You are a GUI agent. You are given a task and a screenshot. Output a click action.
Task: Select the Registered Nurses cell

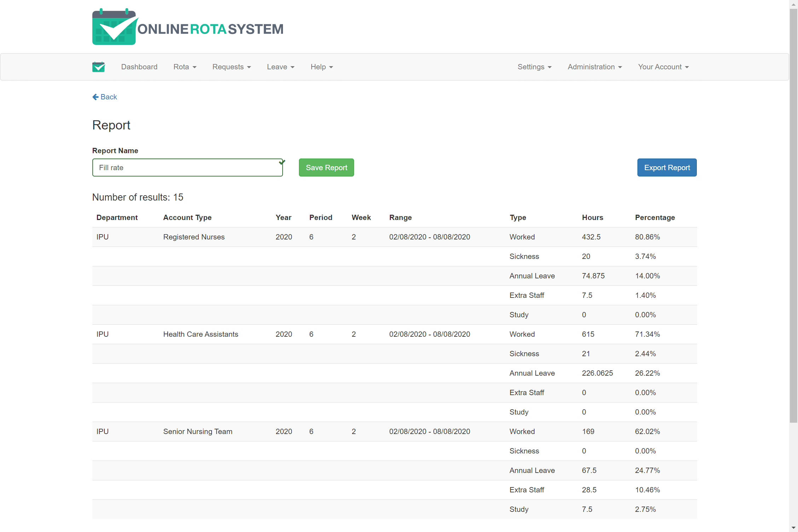click(x=194, y=237)
